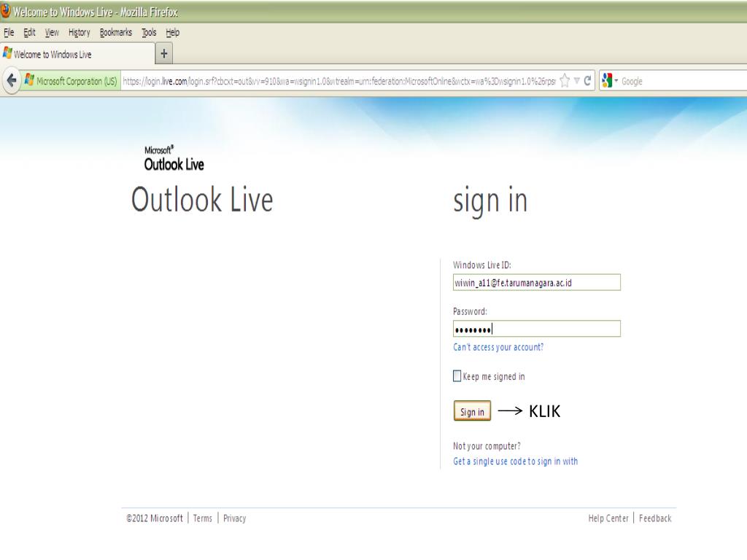Click the Microsoft Corporation site identity badge
Image resolution: width=747 pixels, height=560 pixels.
coord(71,81)
